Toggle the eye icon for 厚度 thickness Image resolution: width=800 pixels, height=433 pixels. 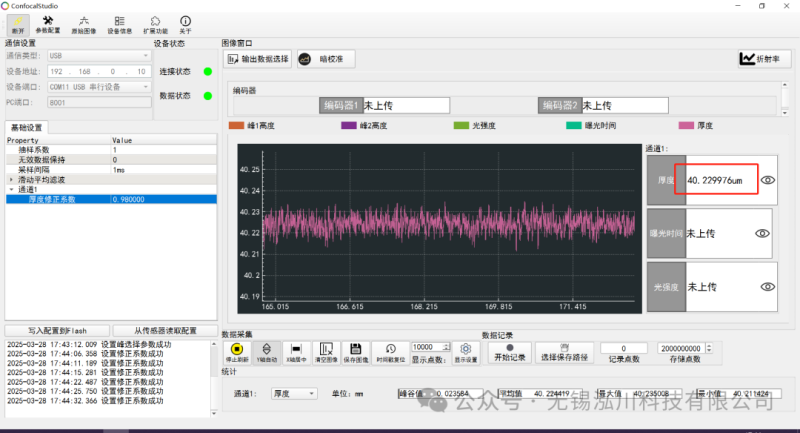coord(768,180)
